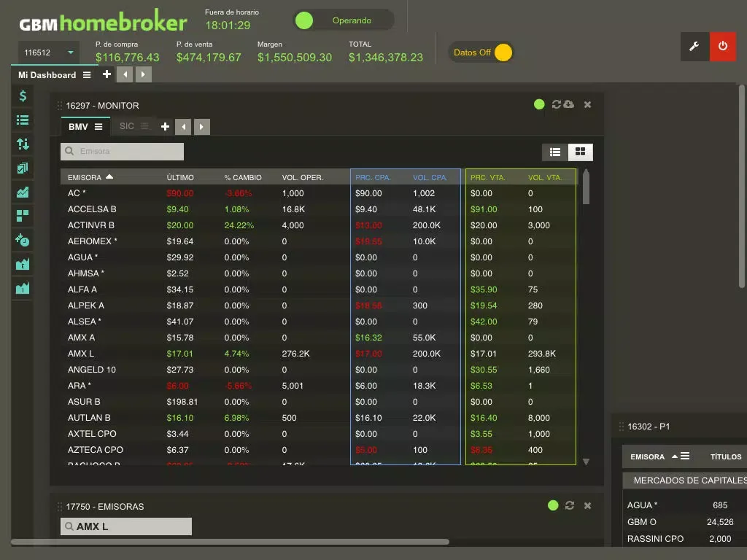
Task: Open the up-down arrows orders sidebar icon
Action: pyautogui.click(x=23, y=144)
